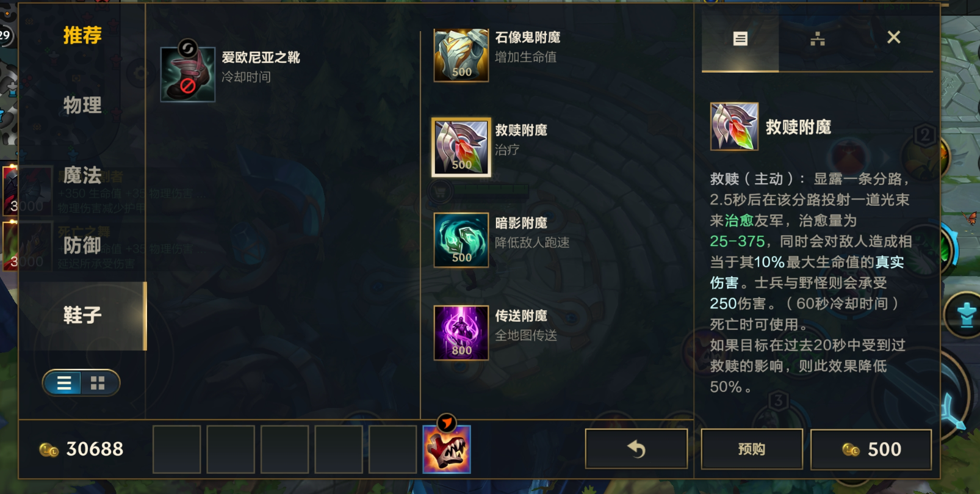Click the first empty inventory slot
Viewport: 980px width, 494px height.
coord(176,450)
